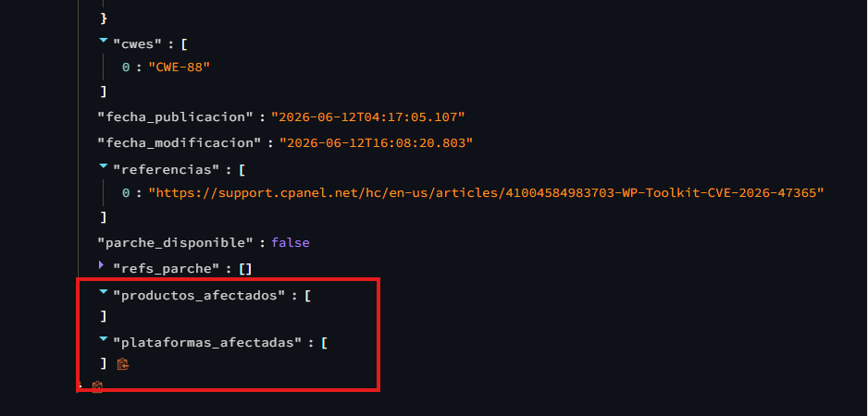Copy the plataformas_afectadas array via clipboard icon
Image resolution: width=868 pixels, height=416 pixels.
point(123,363)
